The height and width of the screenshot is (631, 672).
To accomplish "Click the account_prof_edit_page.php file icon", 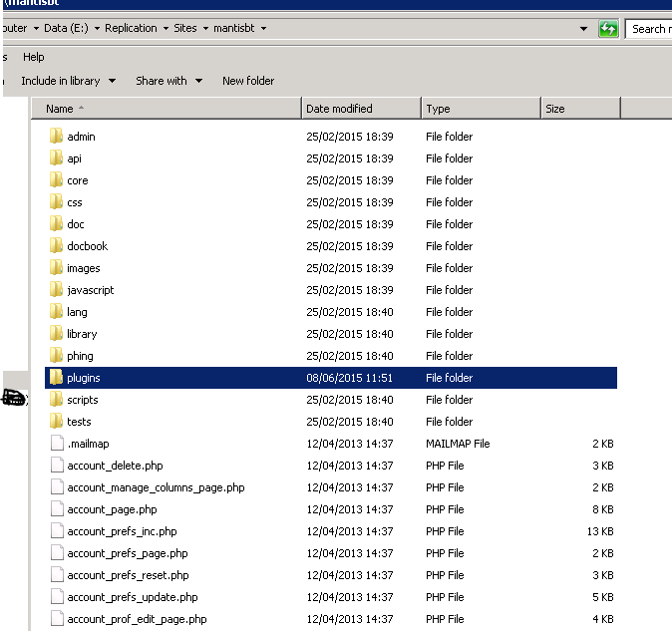I will pos(57,619).
